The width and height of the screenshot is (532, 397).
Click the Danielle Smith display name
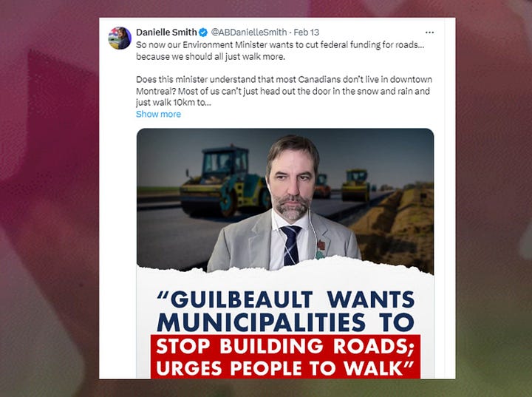[x=166, y=33]
